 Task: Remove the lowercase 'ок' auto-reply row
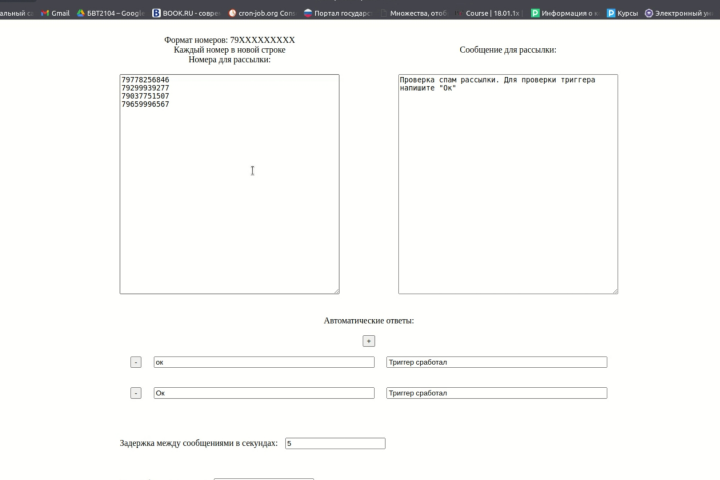(135, 362)
